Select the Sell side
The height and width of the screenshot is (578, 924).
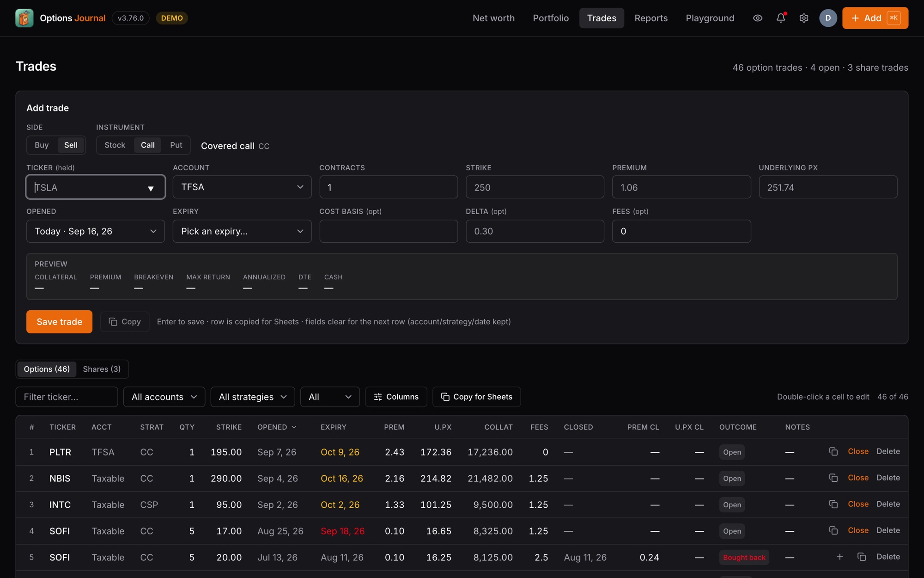click(71, 145)
